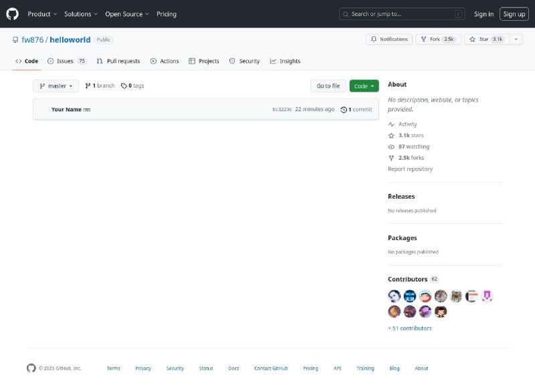The width and height of the screenshot is (535, 392).
Task: Expand the star lists dropdown arrow
Action: coord(516,39)
